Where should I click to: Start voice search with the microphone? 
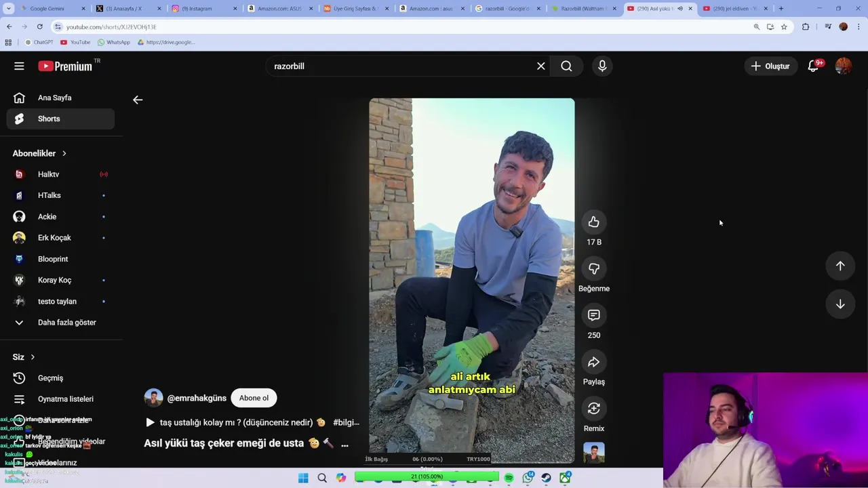coord(602,66)
